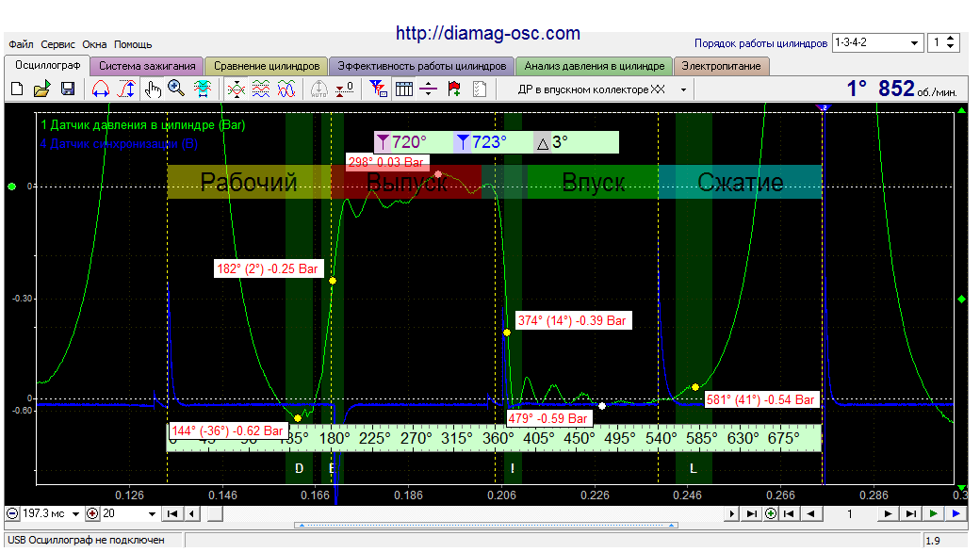Jump to last frame, rightmost skip-end button
This screenshot has height=552, width=980.
[x=910, y=513]
